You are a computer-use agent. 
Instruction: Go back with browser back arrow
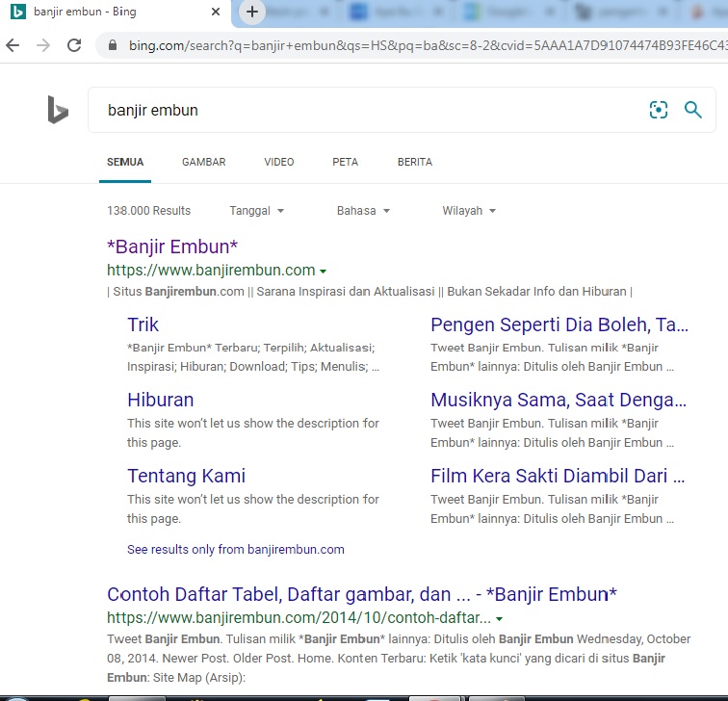13,45
